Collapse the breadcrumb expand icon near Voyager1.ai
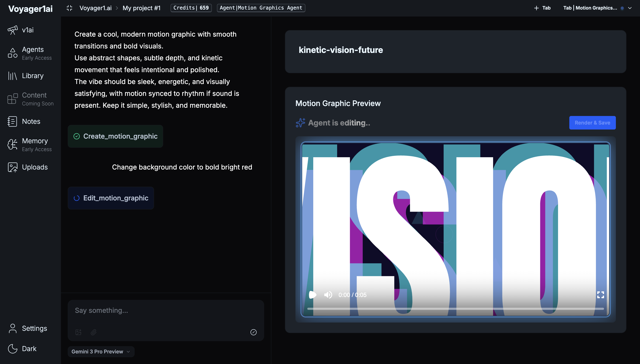 69,8
